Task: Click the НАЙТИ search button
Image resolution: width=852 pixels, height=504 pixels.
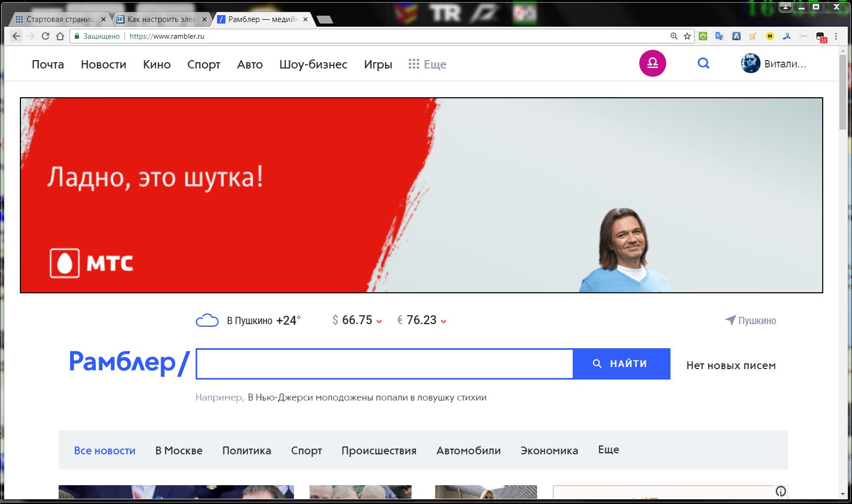Action: 621,363
